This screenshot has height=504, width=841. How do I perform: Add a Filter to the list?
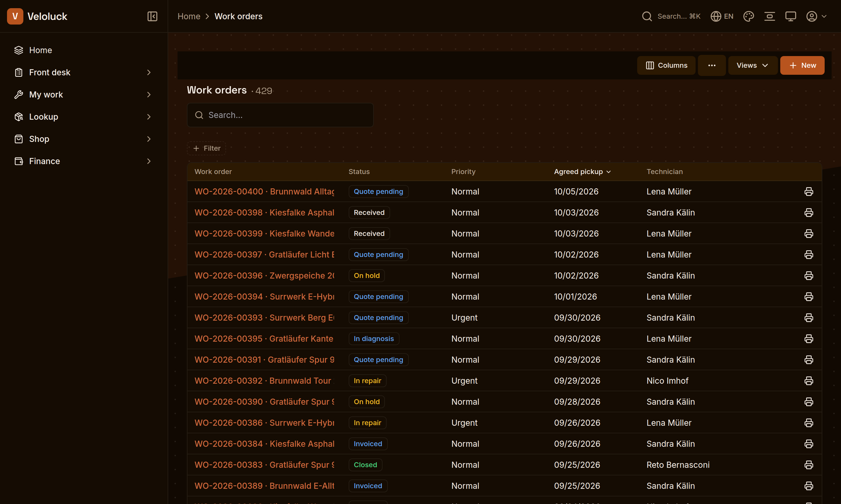tap(206, 148)
